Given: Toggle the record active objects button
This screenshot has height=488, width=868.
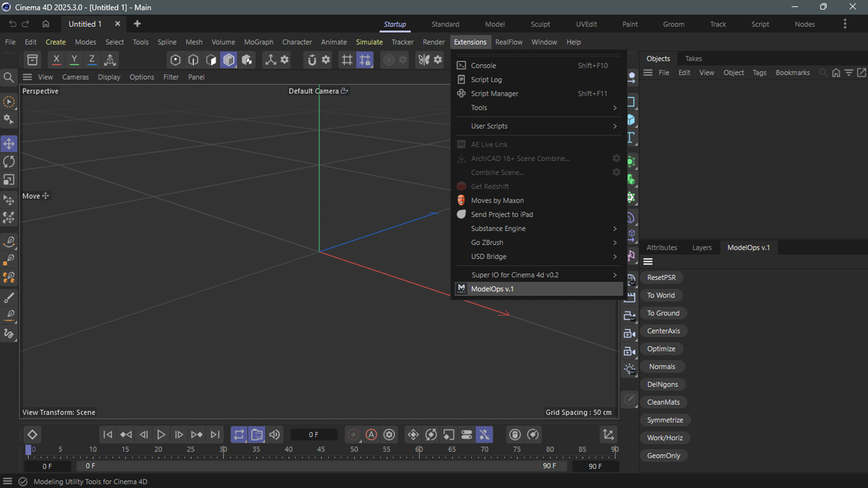Looking at the screenshot, I should coord(354,435).
